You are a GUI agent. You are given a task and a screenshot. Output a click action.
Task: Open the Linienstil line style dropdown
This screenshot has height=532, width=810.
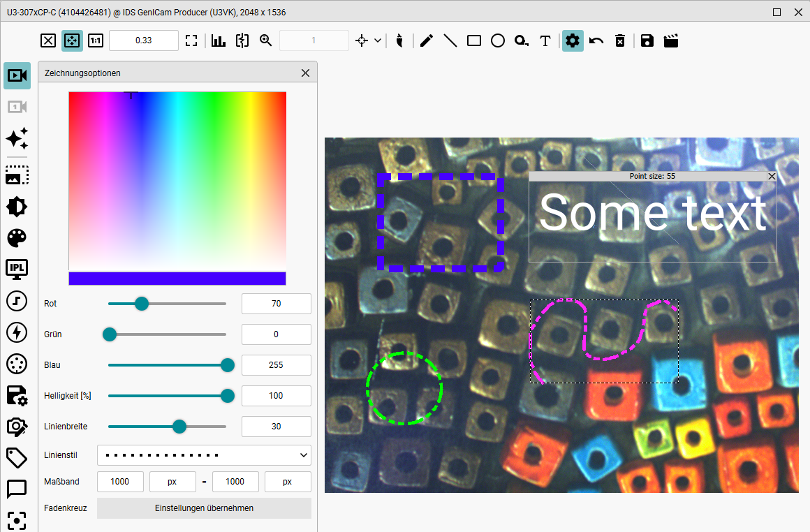[x=204, y=455]
